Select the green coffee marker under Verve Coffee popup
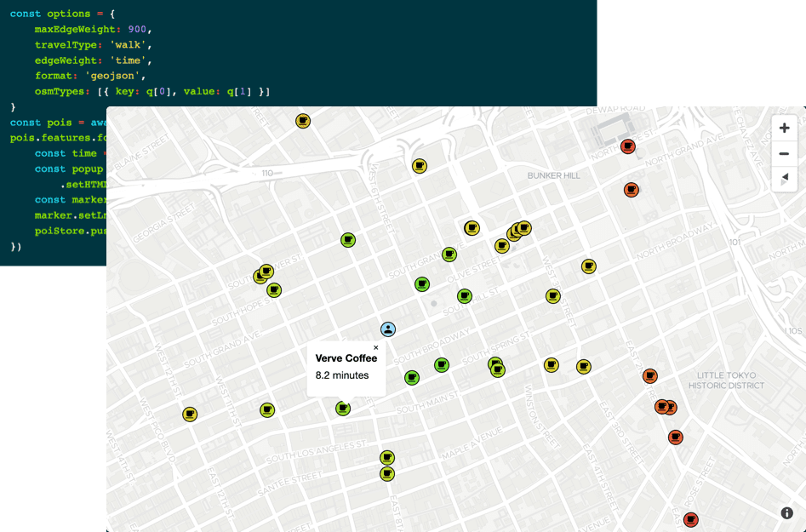This screenshot has height=532, width=806. pos(343,409)
